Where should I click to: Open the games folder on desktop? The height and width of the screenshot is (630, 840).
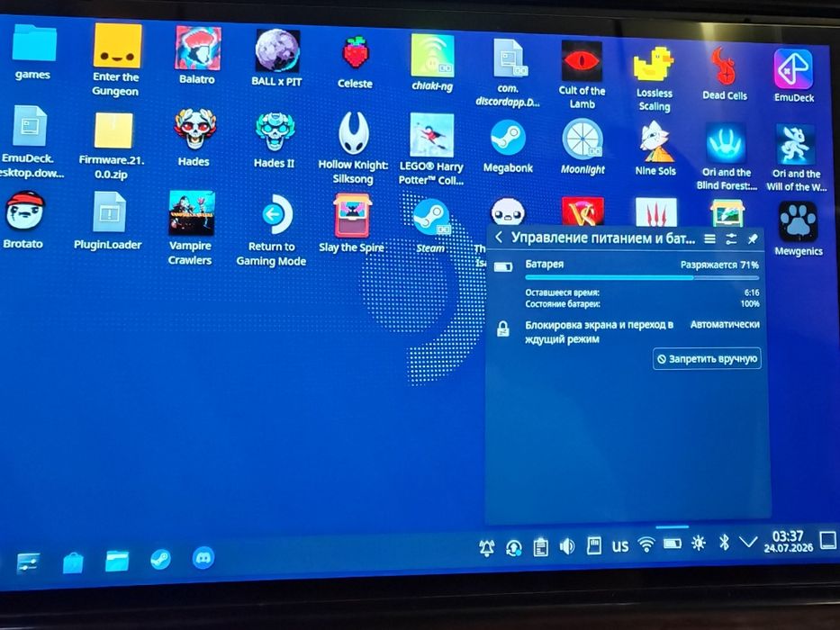pos(33,44)
